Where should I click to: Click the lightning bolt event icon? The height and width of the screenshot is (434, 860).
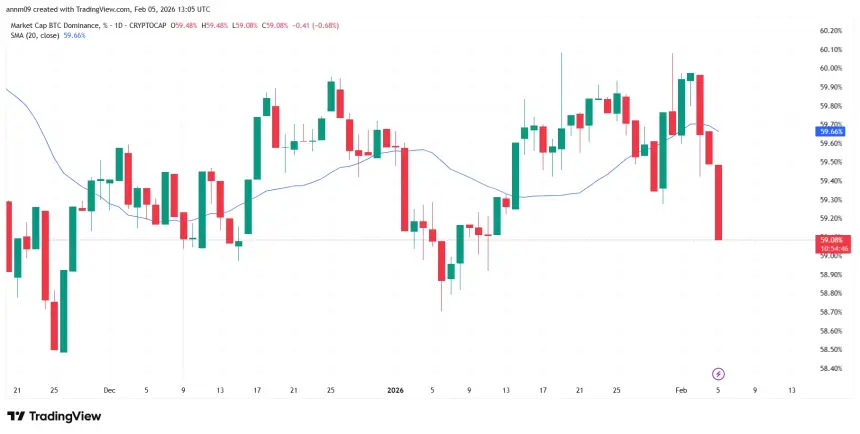click(x=718, y=373)
